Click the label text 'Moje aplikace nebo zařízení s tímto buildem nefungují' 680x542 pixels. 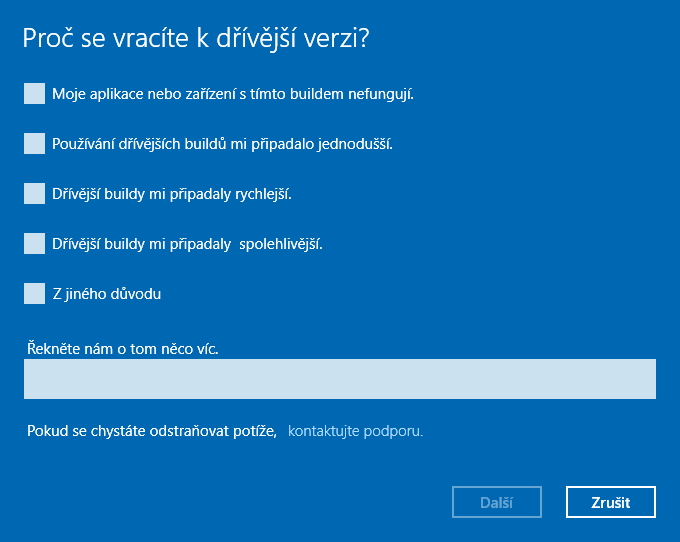tap(233, 94)
